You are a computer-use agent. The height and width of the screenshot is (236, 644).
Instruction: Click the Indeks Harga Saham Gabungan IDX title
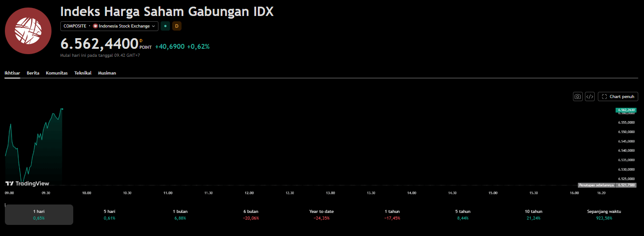(x=167, y=12)
